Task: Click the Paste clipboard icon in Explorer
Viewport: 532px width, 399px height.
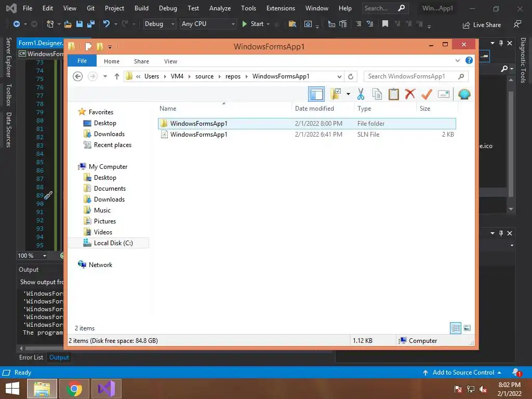Action: pyautogui.click(x=394, y=94)
